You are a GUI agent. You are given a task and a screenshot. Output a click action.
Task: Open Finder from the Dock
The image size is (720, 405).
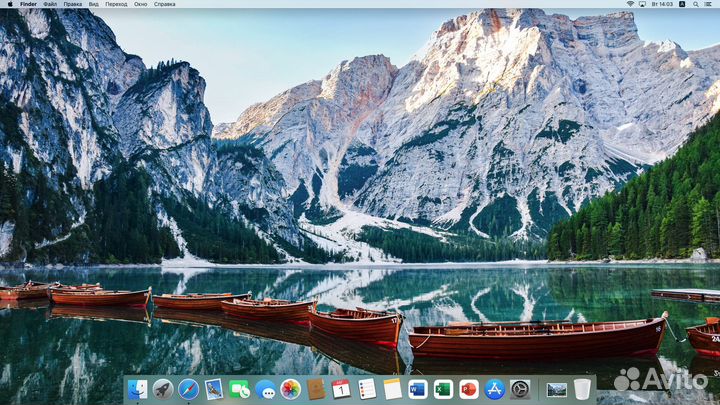[x=137, y=389]
